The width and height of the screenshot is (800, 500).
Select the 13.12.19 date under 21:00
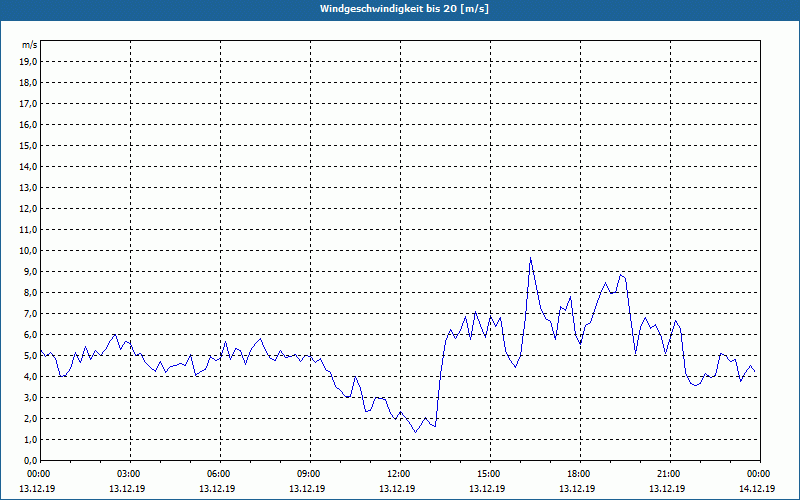point(667,488)
